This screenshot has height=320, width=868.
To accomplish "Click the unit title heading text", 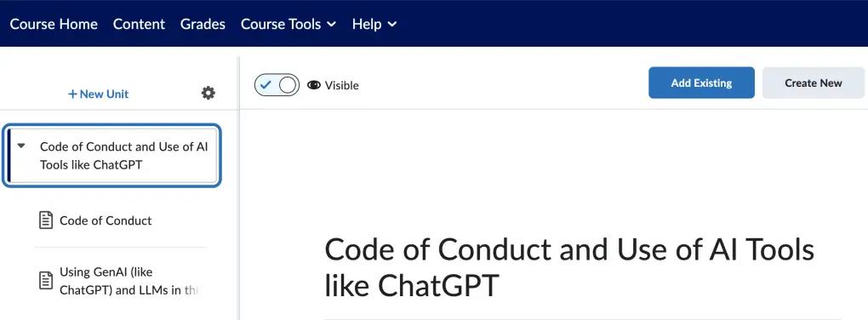I will click(x=569, y=268).
